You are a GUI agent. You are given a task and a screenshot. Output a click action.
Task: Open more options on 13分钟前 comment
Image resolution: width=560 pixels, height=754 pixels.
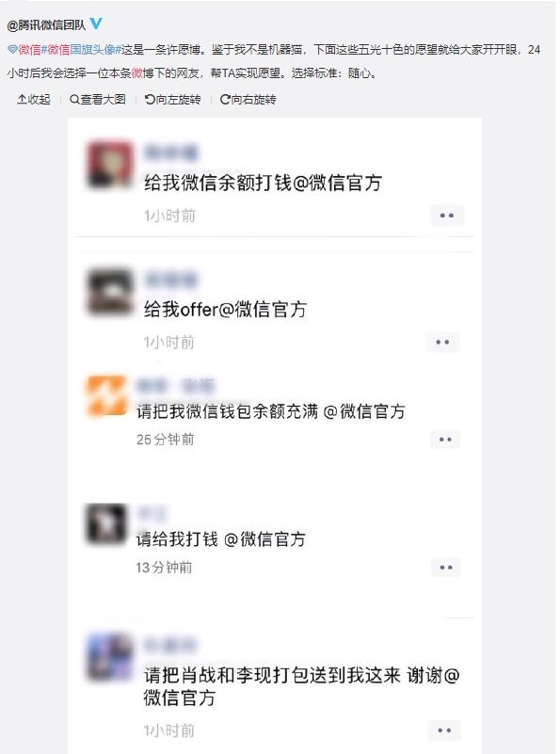pyautogui.click(x=445, y=568)
